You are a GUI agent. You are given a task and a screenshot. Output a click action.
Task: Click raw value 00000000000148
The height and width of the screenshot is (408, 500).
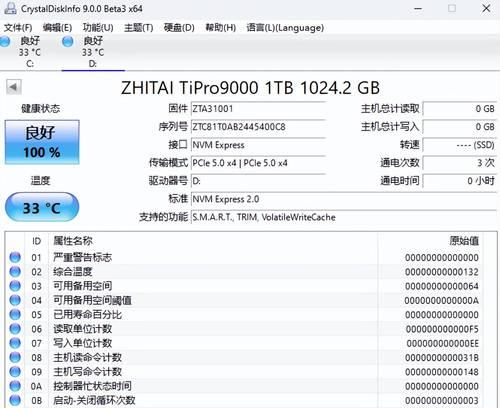coord(442,372)
